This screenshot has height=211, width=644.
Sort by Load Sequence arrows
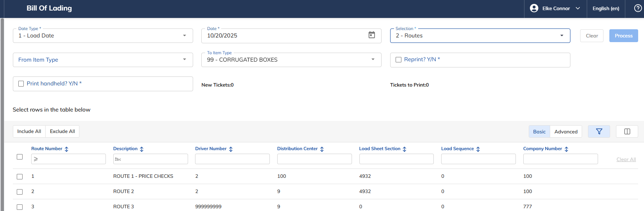[478, 149]
